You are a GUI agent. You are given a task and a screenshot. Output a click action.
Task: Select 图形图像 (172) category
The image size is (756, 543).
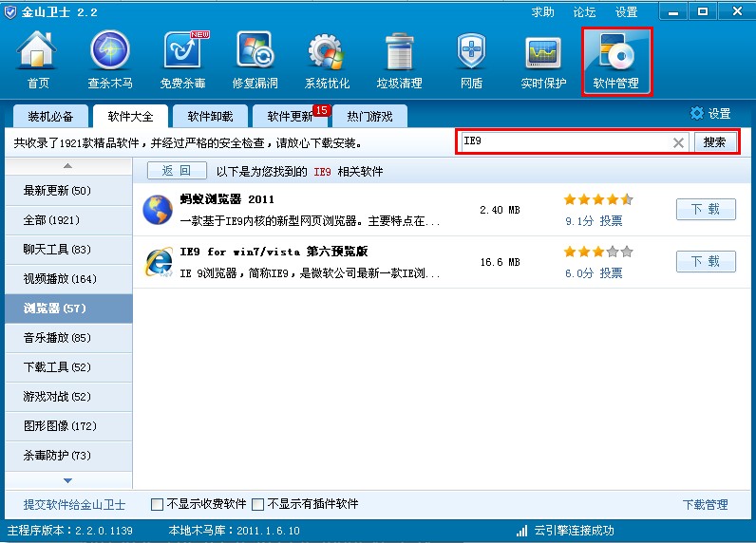(x=68, y=426)
